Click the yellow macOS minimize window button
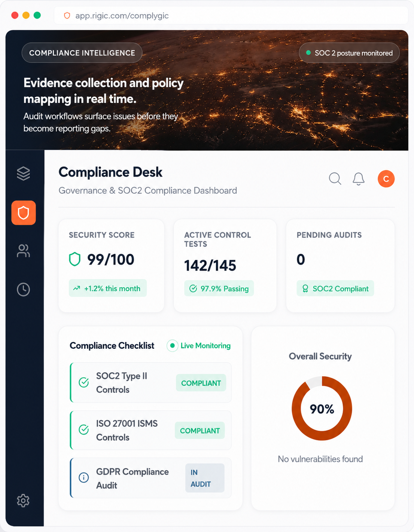This screenshot has height=532, width=414. pos(26,15)
